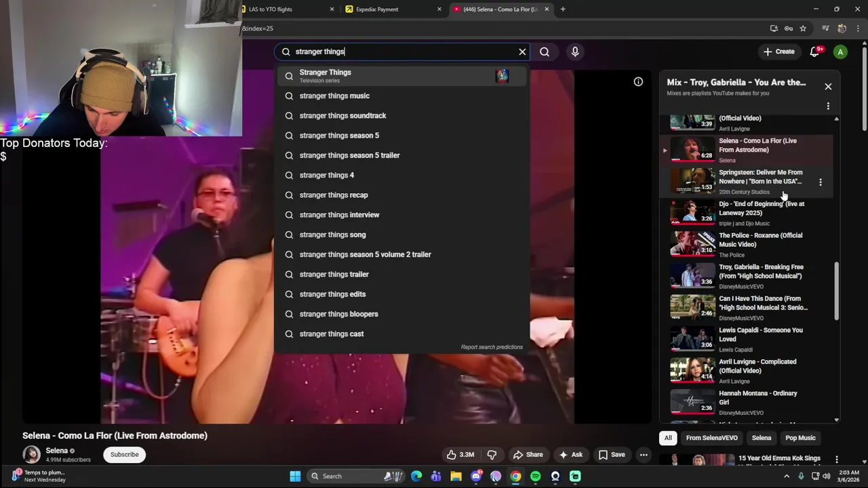
Task: Open options for Springsteen video row
Action: 821,182
